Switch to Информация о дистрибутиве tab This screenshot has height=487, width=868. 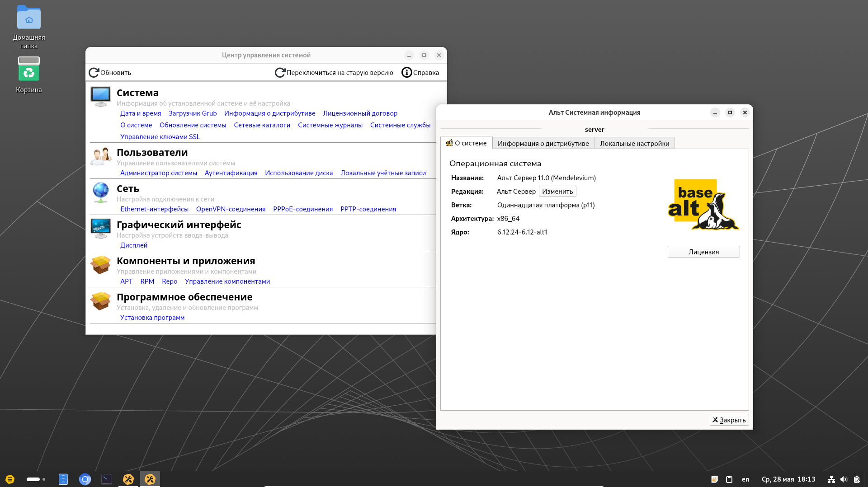pyautogui.click(x=543, y=143)
